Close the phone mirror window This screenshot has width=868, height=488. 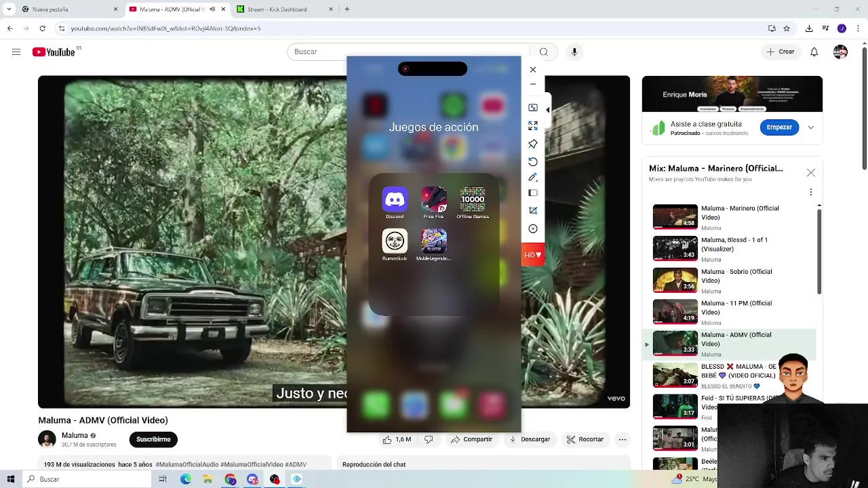(533, 70)
